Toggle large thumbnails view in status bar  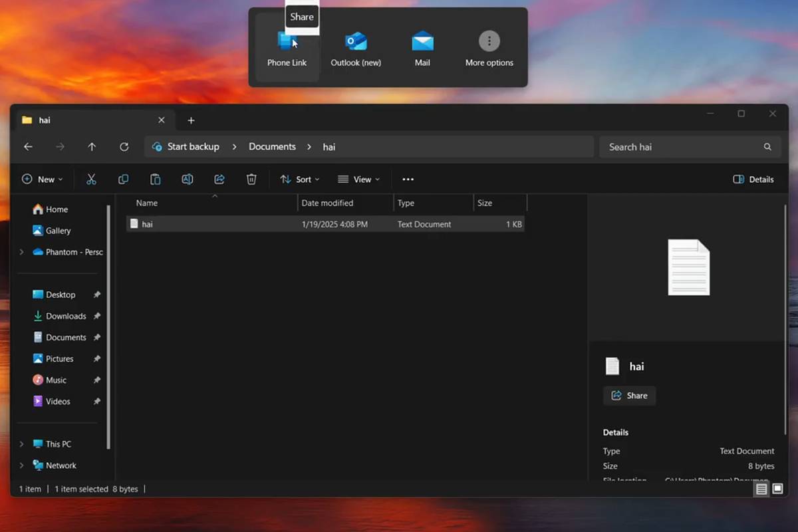click(x=777, y=489)
